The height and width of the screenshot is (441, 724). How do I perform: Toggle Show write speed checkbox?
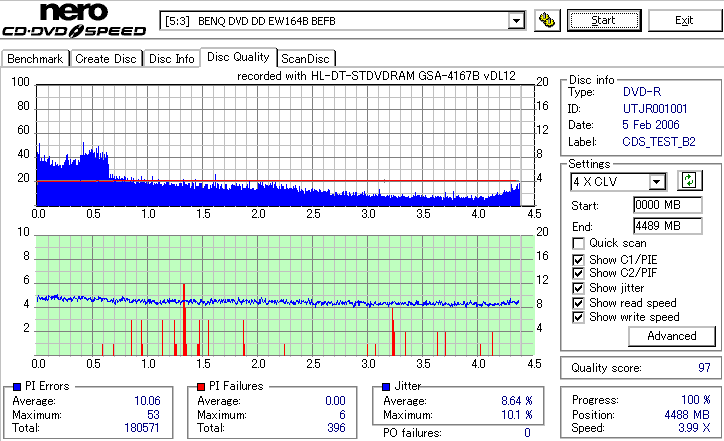[578, 317]
